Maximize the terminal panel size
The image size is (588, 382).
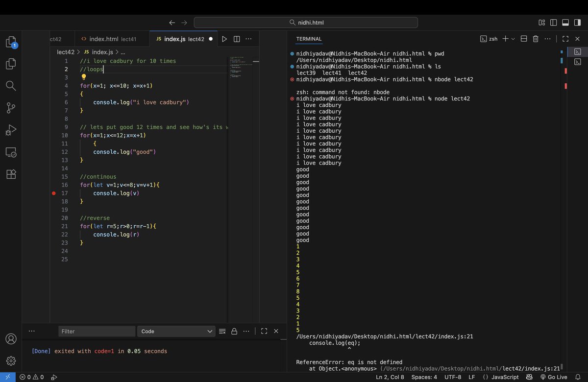click(565, 39)
